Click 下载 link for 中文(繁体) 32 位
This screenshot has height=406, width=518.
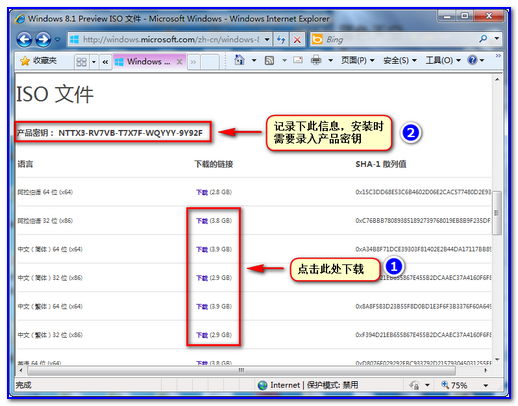[202, 335]
